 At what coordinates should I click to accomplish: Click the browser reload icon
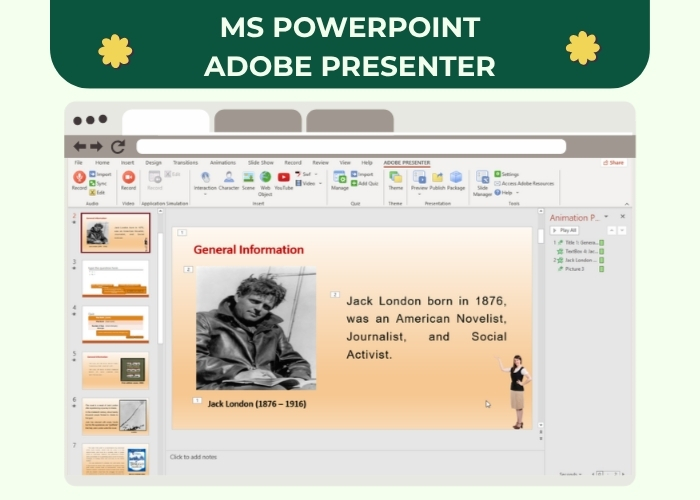pos(118,147)
